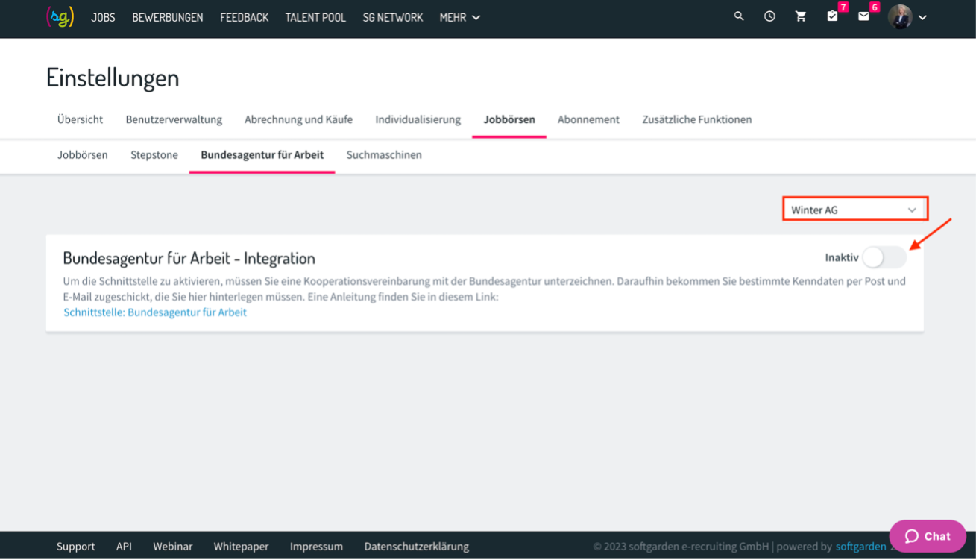
Task: Click the softgarden logo icon
Action: point(60,16)
